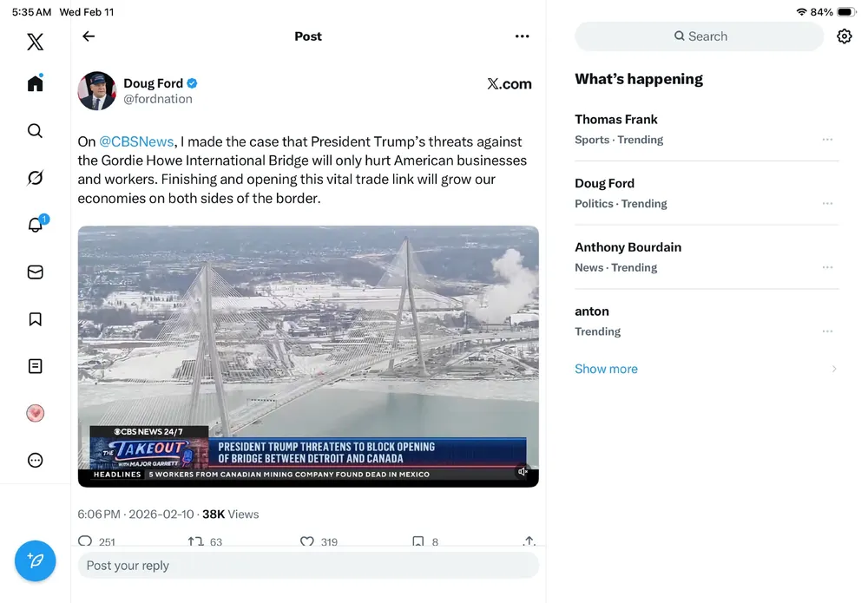Open the post's three-dot options menu
Image resolution: width=868 pixels, height=603 pixels.
[522, 36]
